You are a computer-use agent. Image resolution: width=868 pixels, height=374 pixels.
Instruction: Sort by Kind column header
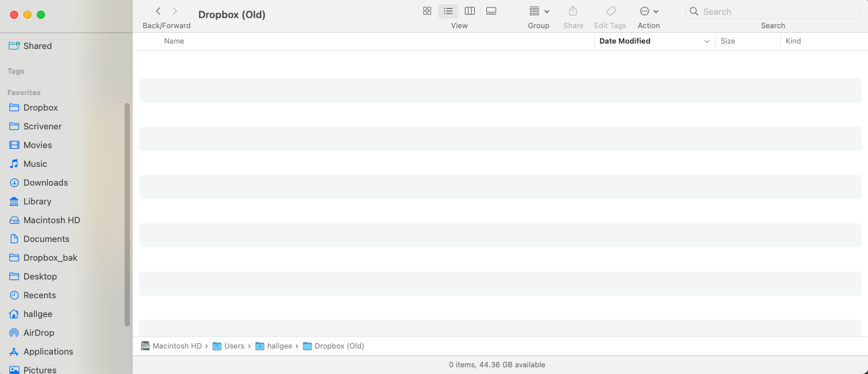(x=793, y=41)
